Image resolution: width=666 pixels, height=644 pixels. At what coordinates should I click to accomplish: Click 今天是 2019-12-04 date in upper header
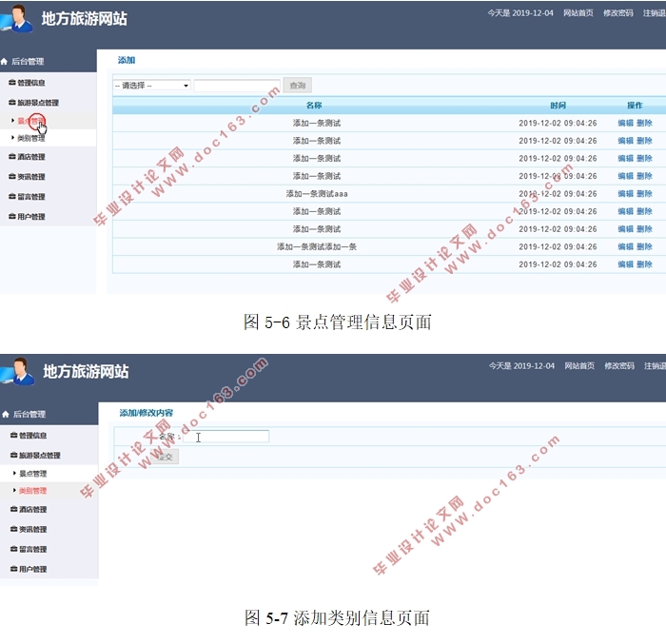point(520,12)
